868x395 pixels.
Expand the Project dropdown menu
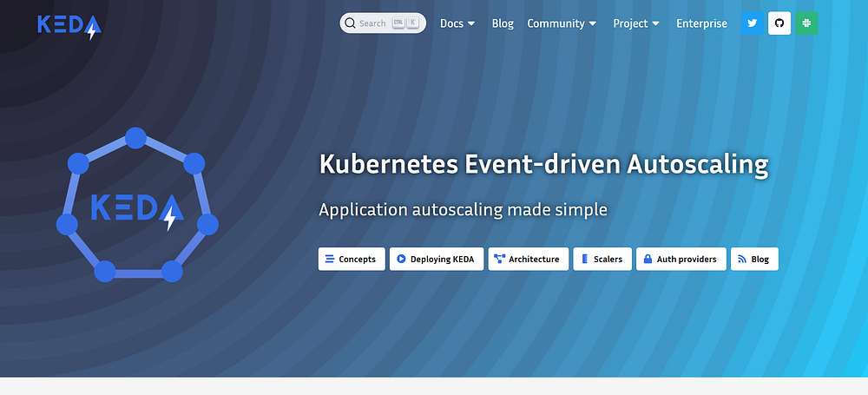(x=636, y=23)
